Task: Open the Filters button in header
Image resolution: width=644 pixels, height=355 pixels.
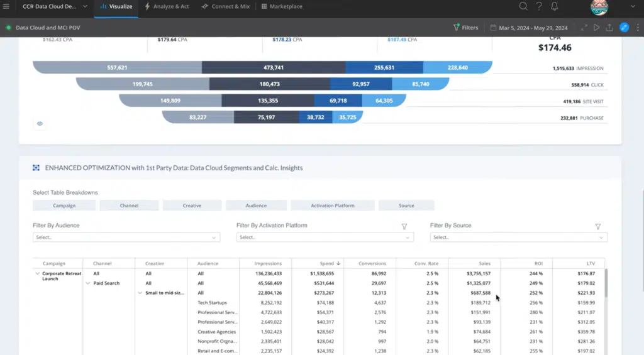Action: (466, 28)
